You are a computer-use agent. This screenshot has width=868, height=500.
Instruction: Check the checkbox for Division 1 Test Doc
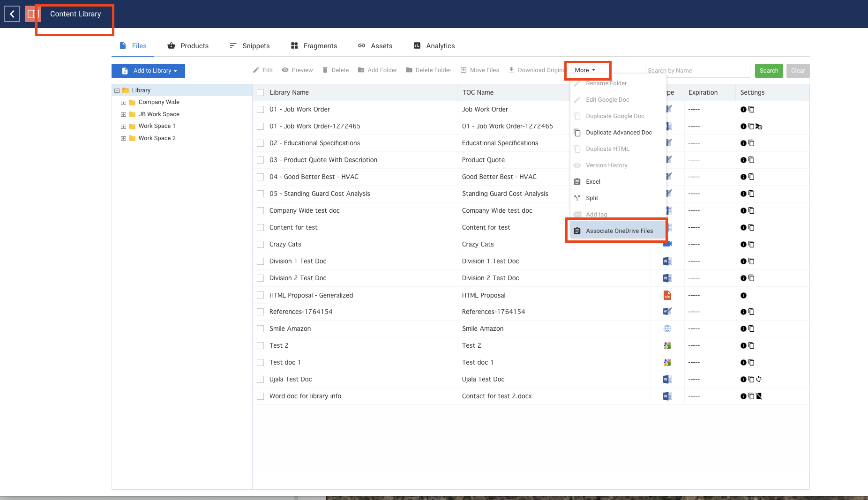261,261
